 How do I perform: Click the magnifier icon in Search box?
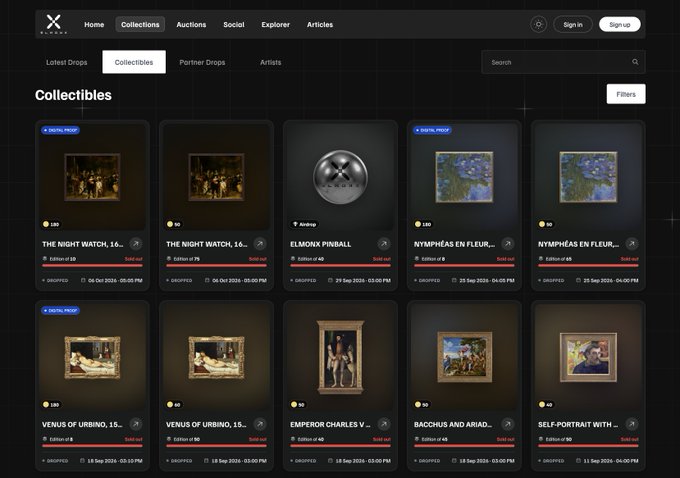(635, 62)
